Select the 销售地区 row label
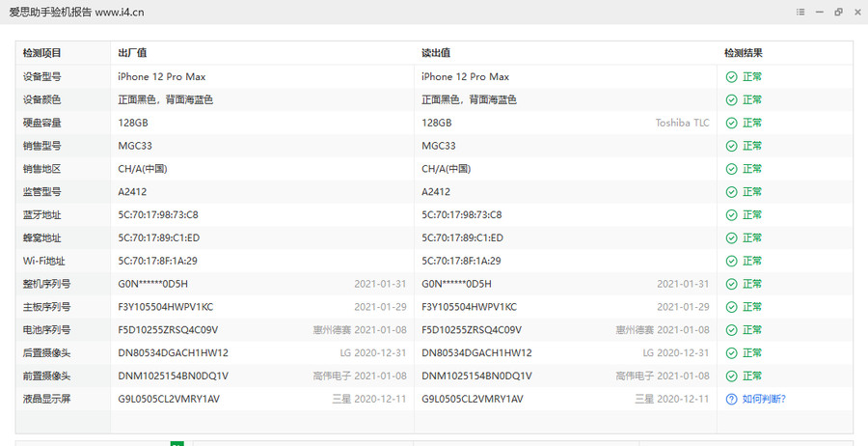The image size is (868, 446). click(x=42, y=169)
